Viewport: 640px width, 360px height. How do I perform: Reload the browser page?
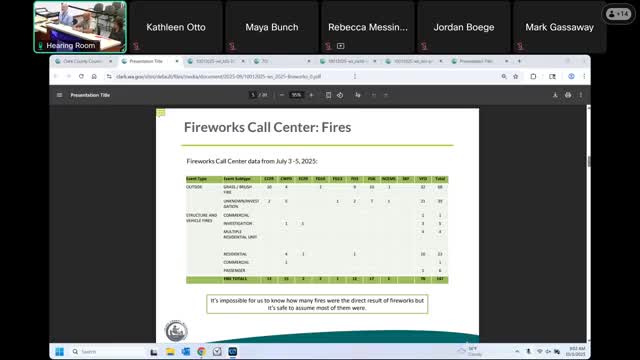click(x=81, y=76)
